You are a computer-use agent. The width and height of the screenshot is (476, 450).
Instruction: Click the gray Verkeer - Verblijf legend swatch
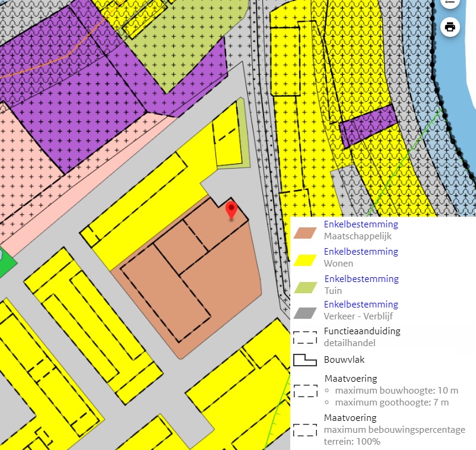(305, 313)
